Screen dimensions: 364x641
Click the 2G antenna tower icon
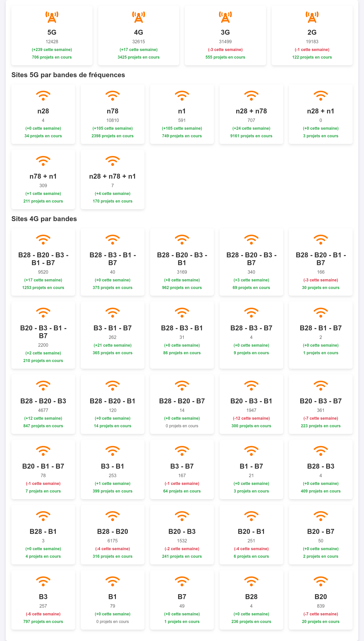(312, 17)
